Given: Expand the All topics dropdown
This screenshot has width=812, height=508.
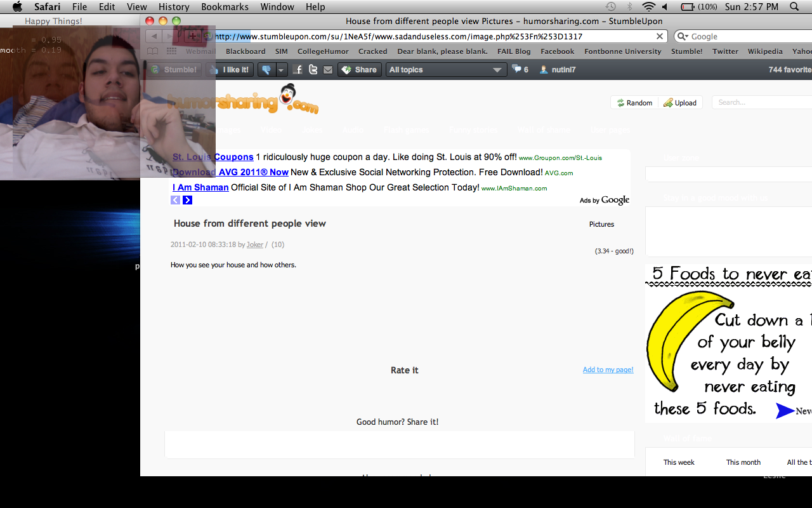Looking at the screenshot, I should (446, 70).
